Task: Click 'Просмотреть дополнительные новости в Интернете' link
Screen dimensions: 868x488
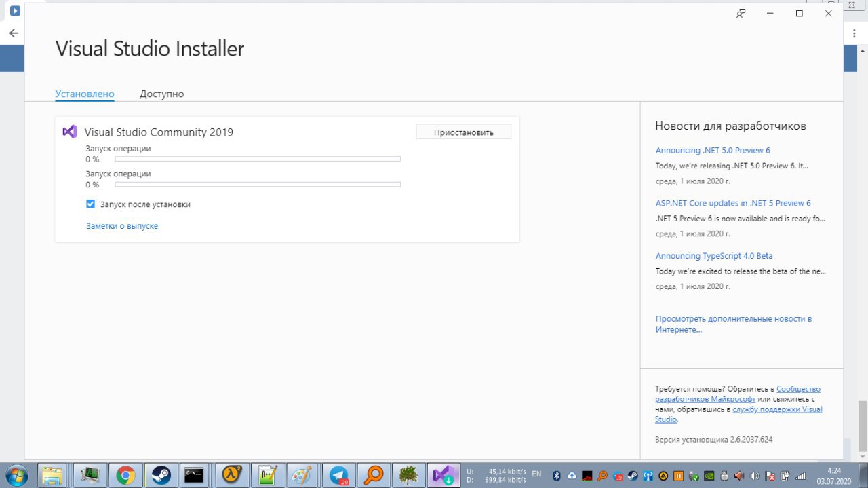Action: [x=734, y=324]
